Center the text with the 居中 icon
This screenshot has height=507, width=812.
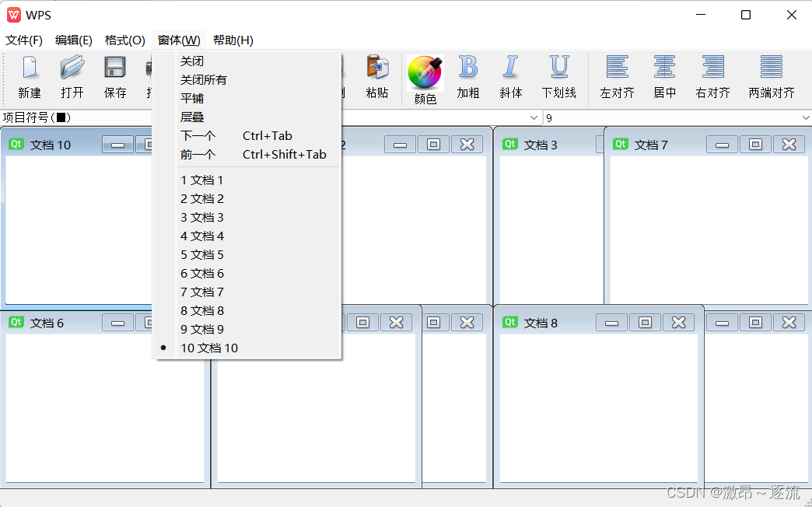point(665,78)
